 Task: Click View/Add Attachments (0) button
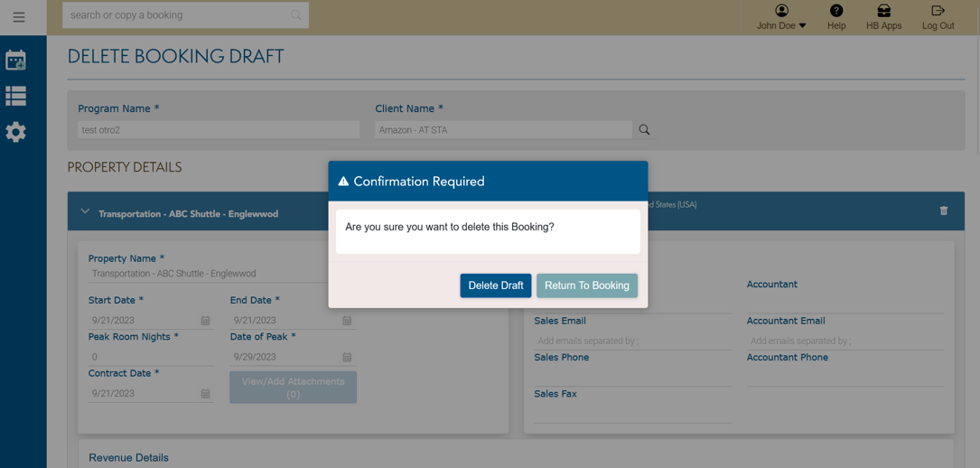[294, 388]
